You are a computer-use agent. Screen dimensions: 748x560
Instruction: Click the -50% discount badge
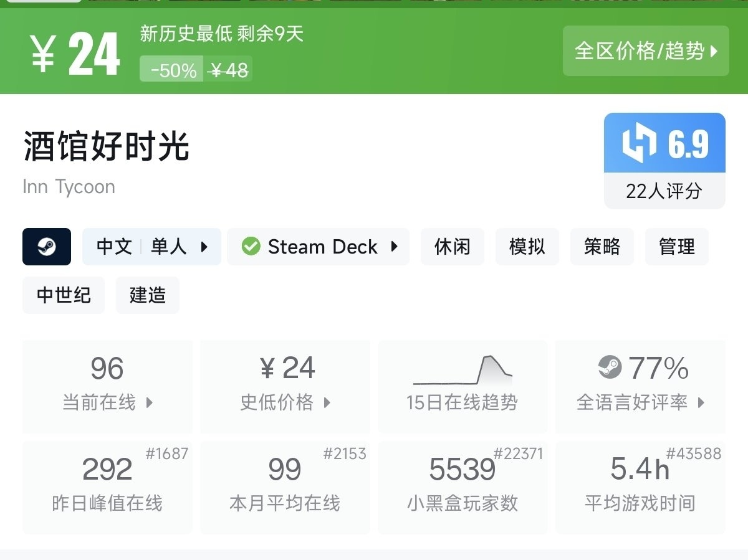click(173, 70)
